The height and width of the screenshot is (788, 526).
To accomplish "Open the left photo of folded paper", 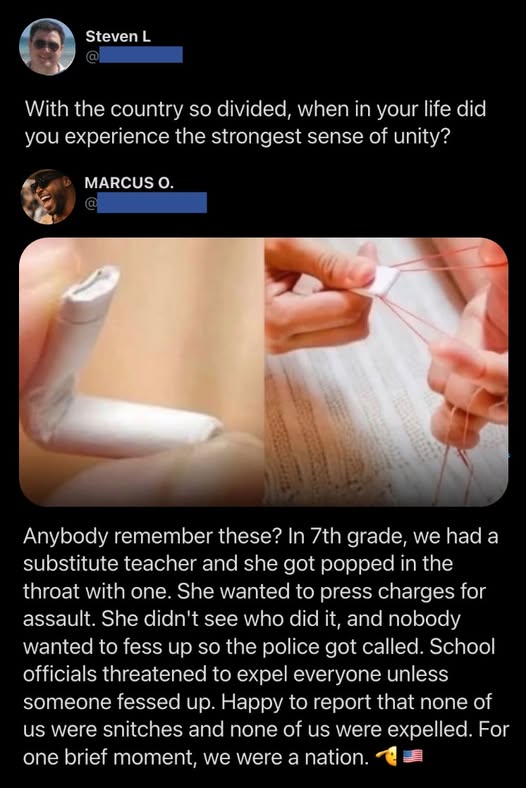I will (x=142, y=371).
